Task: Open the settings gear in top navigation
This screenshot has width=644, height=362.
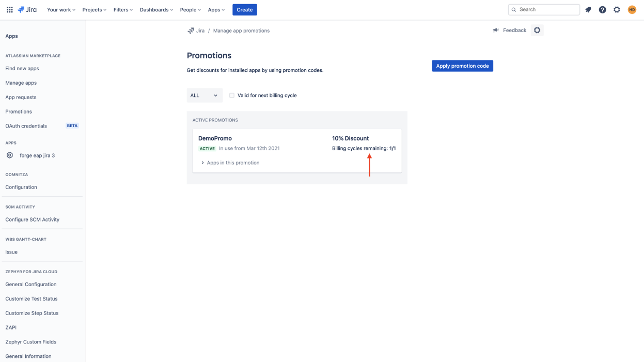Action: (x=617, y=10)
